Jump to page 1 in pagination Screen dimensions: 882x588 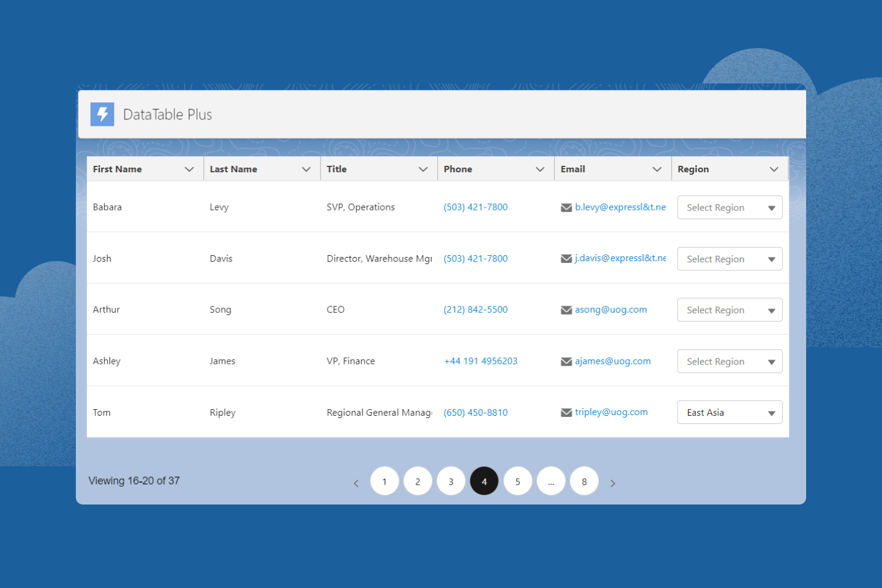click(x=385, y=482)
